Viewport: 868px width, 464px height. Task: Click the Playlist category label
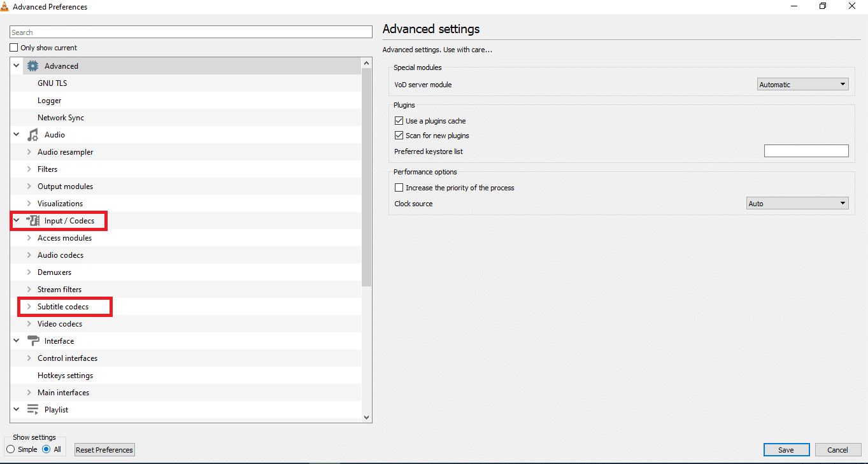(56, 410)
